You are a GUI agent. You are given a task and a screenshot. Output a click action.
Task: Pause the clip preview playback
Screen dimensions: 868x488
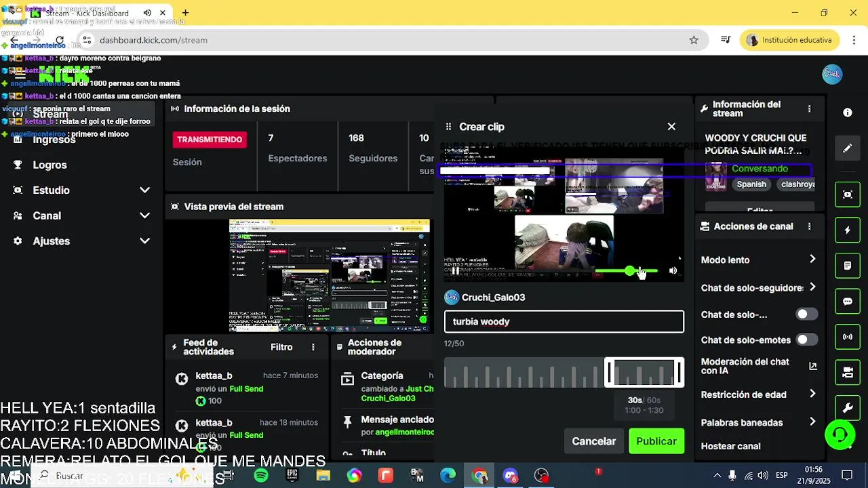455,271
